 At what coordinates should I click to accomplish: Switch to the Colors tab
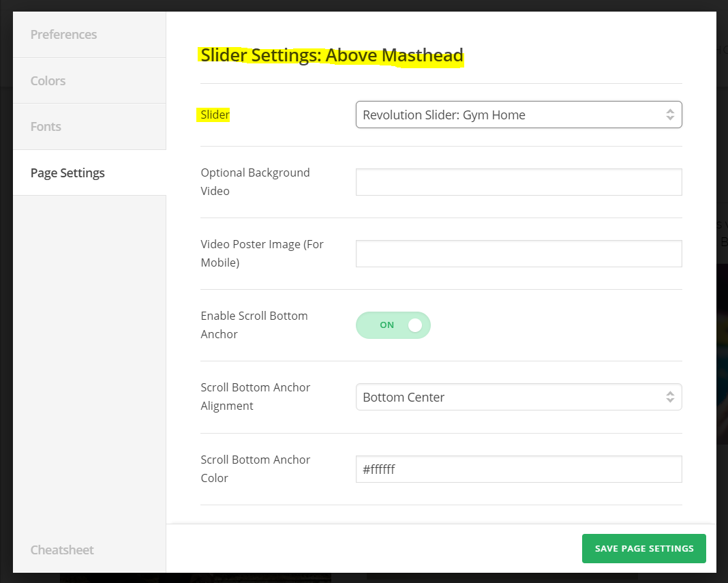coord(48,80)
